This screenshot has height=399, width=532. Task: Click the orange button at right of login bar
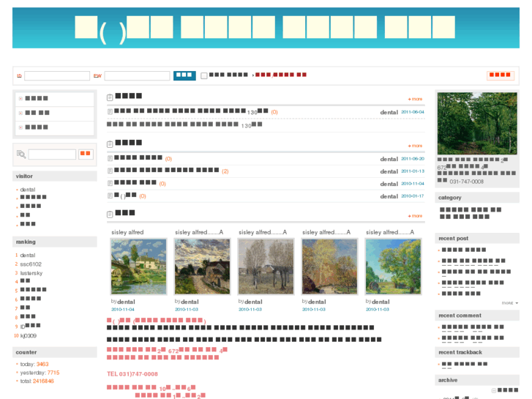click(x=501, y=75)
